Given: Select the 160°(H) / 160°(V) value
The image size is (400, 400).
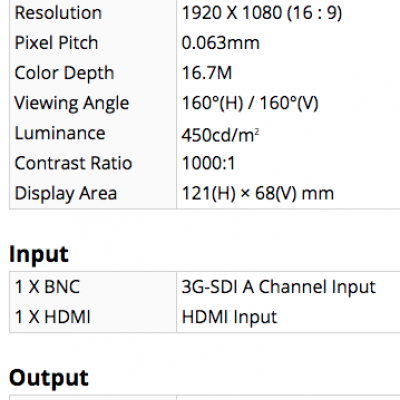Looking at the screenshot, I should click(x=250, y=103).
